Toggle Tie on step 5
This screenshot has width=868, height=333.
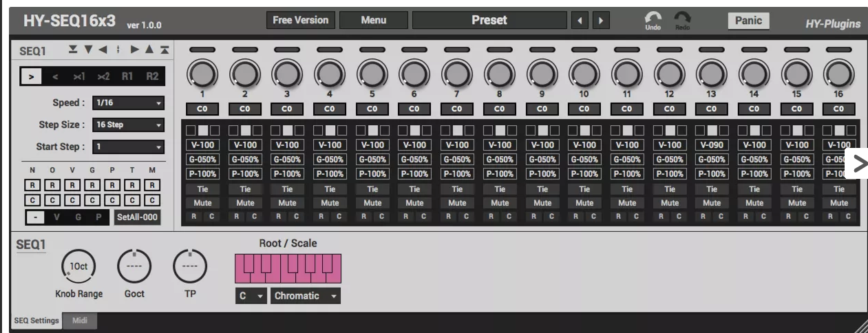(x=372, y=189)
